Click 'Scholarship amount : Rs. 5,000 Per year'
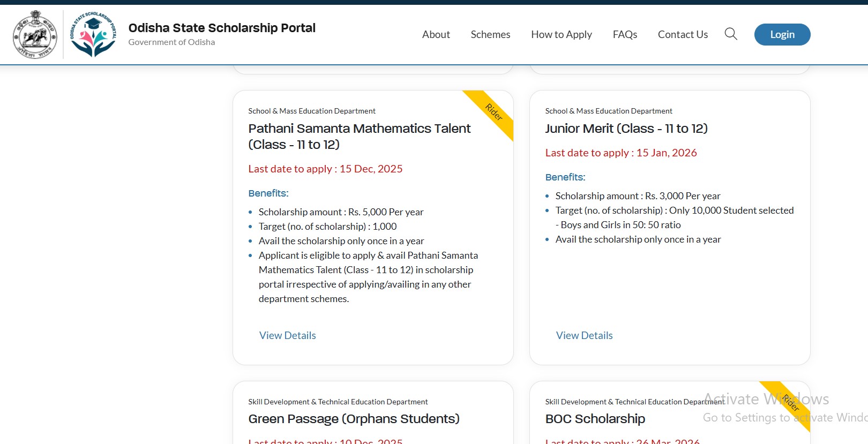This screenshot has width=868, height=444. (x=341, y=212)
